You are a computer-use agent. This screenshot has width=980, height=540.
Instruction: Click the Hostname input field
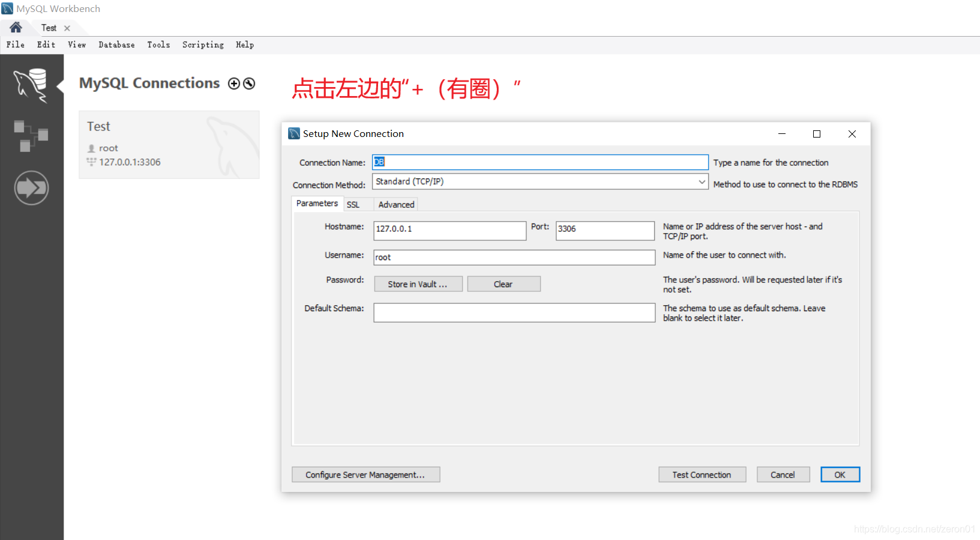pyautogui.click(x=449, y=231)
